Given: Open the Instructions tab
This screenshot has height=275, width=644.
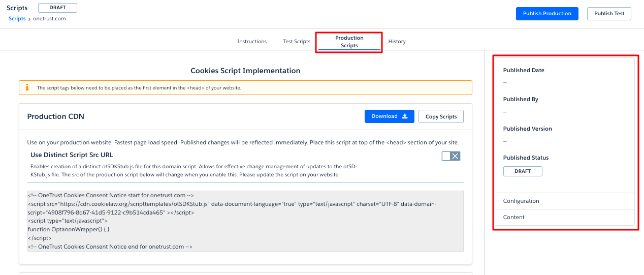Looking at the screenshot, I should coord(252,42).
